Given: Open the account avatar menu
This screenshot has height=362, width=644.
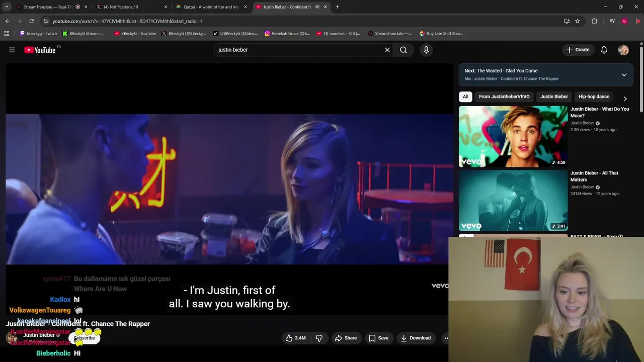Looking at the screenshot, I should coord(623,50).
